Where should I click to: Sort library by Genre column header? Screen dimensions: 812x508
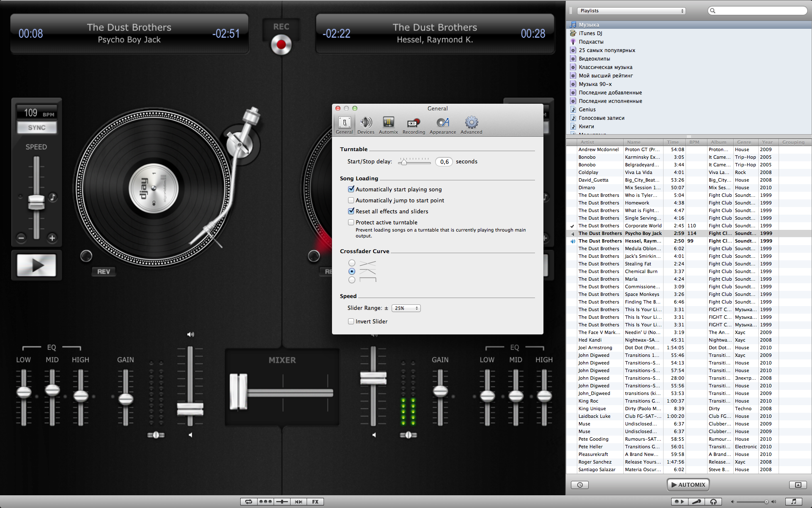click(x=746, y=142)
